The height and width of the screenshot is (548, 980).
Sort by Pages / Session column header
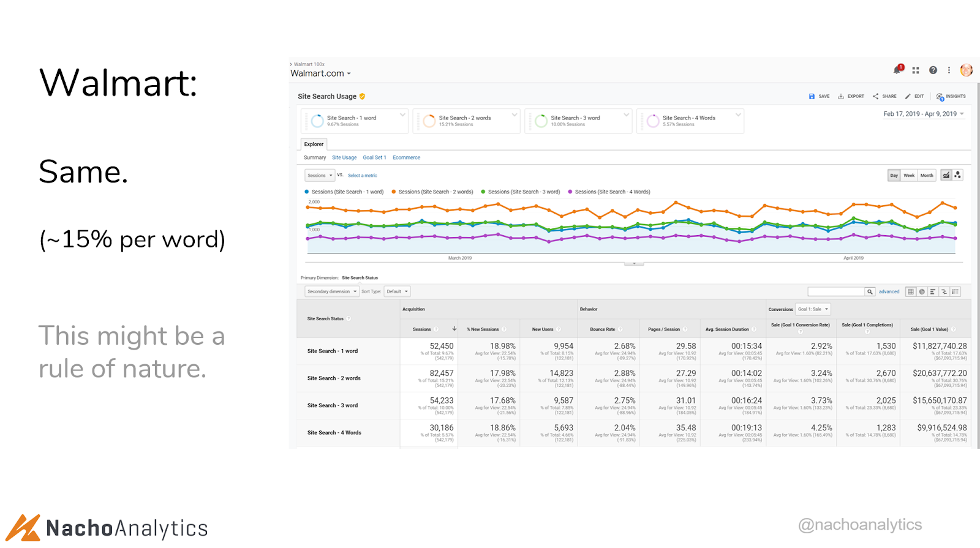coord(664,329)
